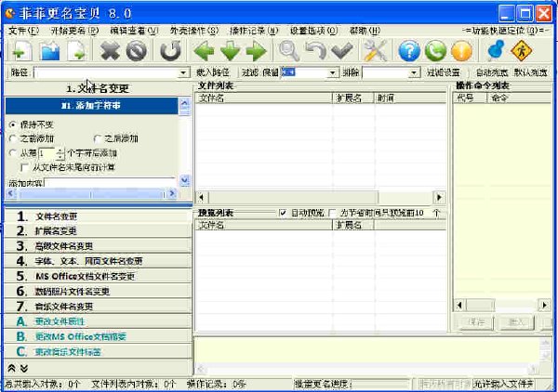Click the yellow pedestrian sign exit icon
The height and width of the screenshot is (392, 558).
click(522, 51)
